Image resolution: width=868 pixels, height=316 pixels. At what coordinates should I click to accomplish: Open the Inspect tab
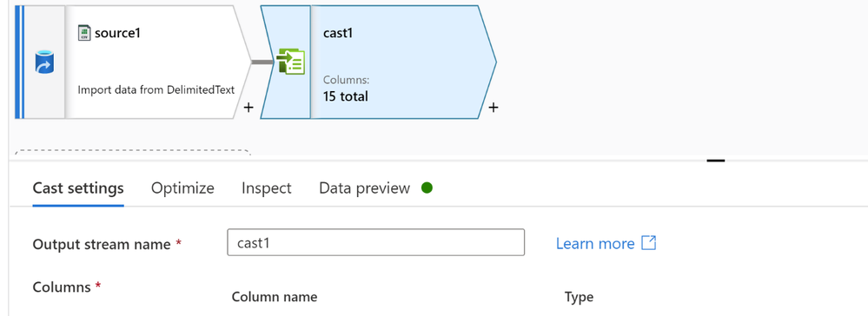point(266,188)
